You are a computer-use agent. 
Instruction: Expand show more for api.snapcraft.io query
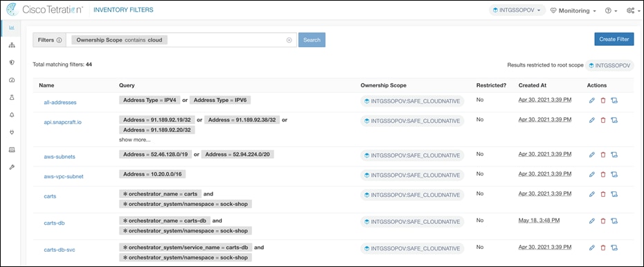[135, 140]
